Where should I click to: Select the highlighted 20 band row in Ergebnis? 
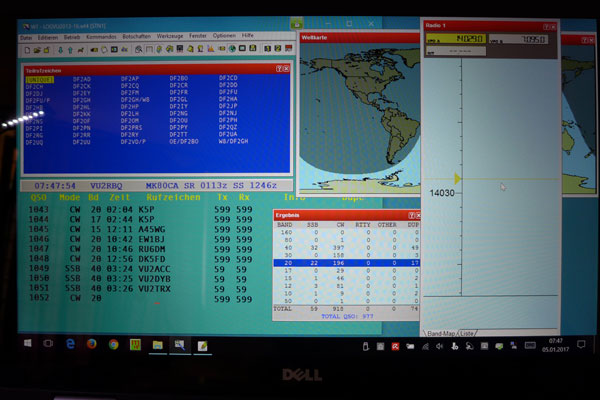click(346, 263)
